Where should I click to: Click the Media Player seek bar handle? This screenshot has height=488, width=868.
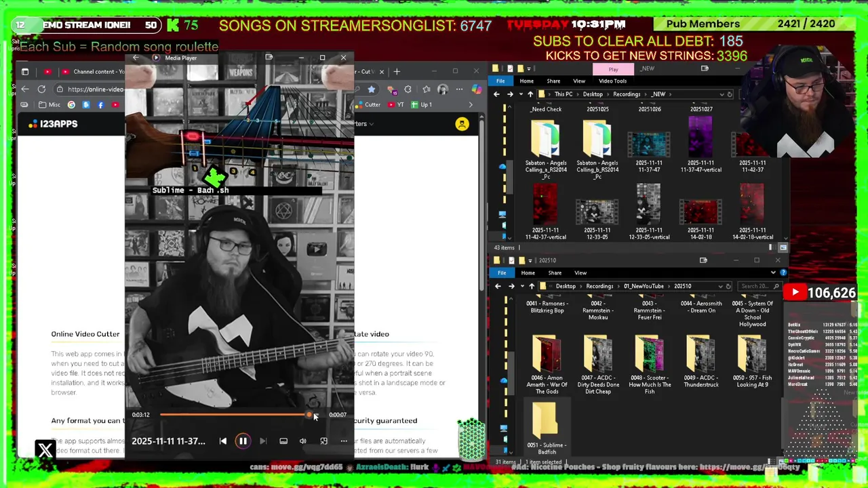(x=309, y=415)
